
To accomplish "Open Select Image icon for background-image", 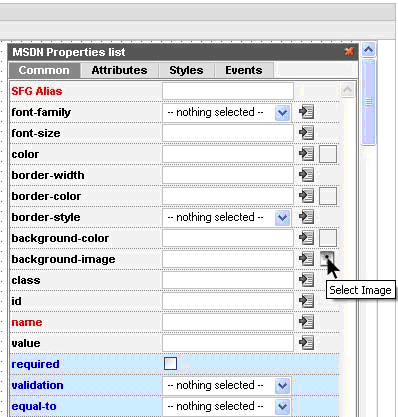I will point(327,259).
